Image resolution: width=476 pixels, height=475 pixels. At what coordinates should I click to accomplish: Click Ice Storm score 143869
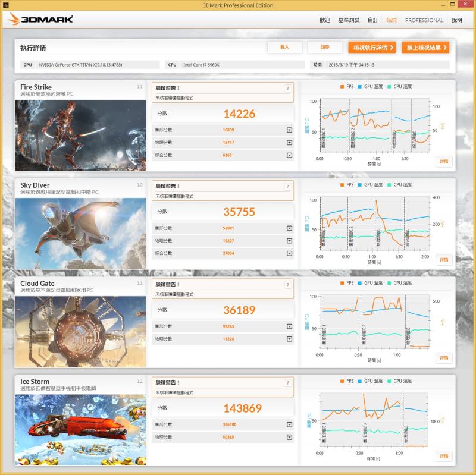click(243, 408)
